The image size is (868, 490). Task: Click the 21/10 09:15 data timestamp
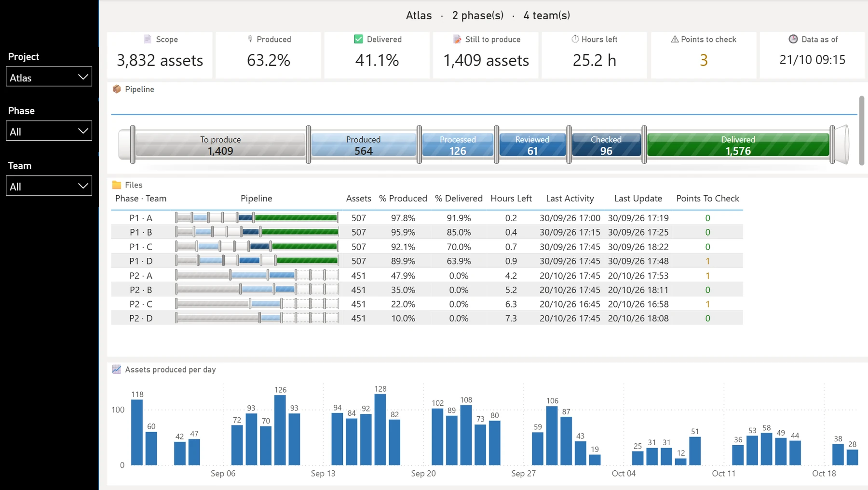813,60
